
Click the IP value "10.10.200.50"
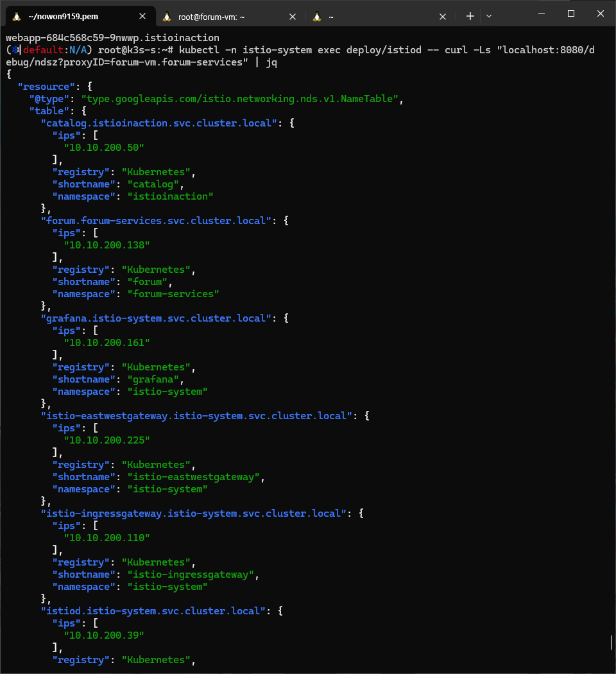pos(104,148)
